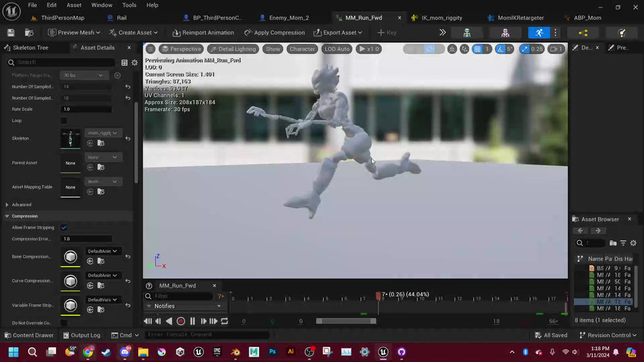
Task: Expand the Advanced section
Action: pyautogui.click(x=7, y=204)
